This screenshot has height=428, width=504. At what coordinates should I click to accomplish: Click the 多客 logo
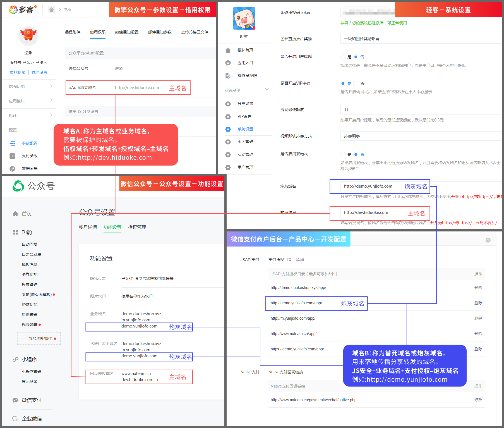click(x=23, y=10)
